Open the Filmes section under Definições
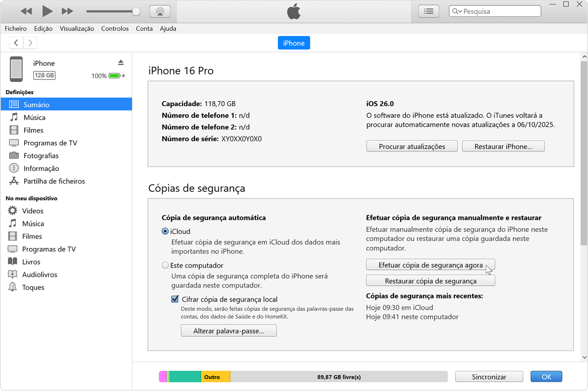The image size is (588, 391). (33, 130)
